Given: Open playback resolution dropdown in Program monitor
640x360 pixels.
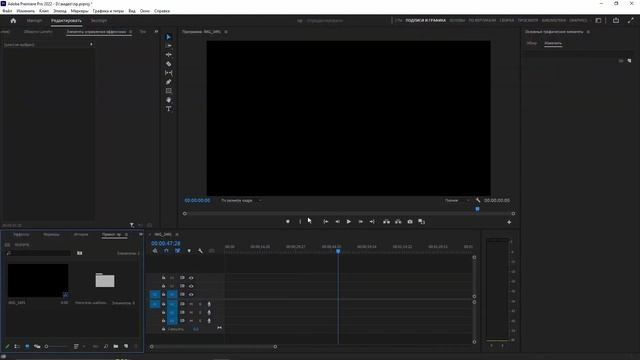Looking at the screenshot, I should coord(457,200).
